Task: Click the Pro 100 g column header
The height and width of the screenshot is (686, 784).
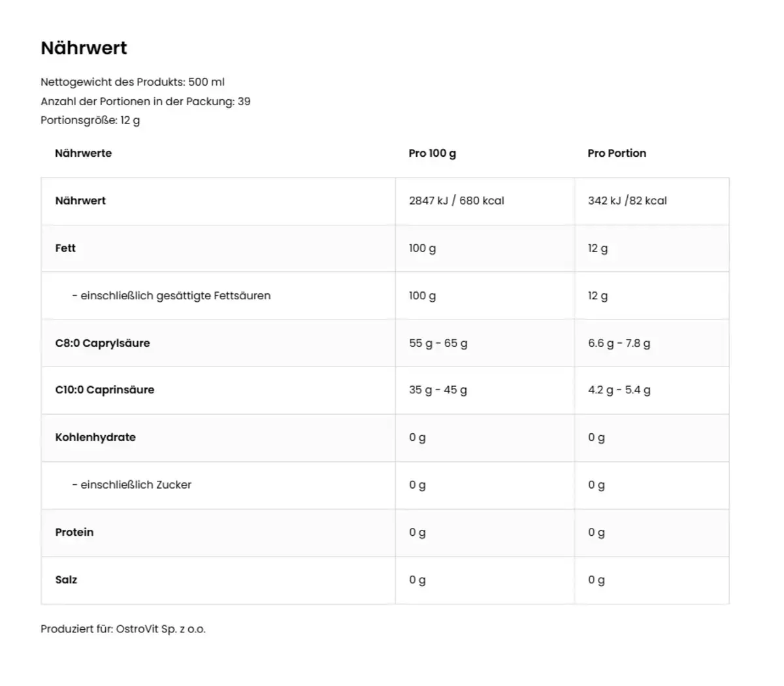Action: click(x=433, y=153)
